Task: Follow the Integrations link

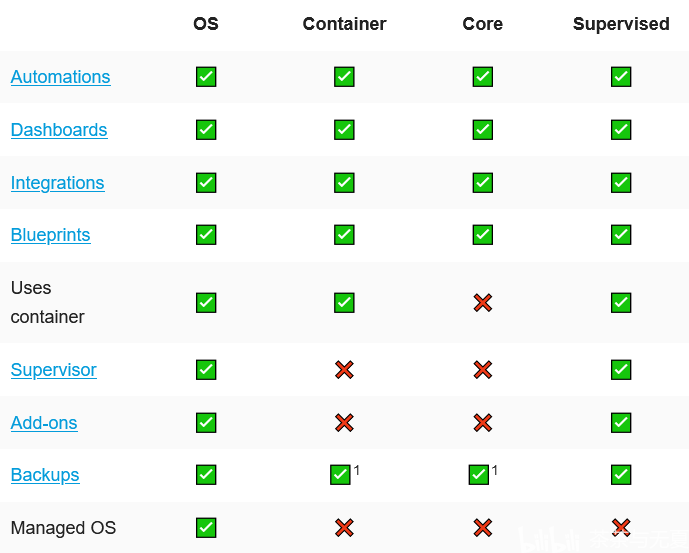Action: click(x=58, y=183)
